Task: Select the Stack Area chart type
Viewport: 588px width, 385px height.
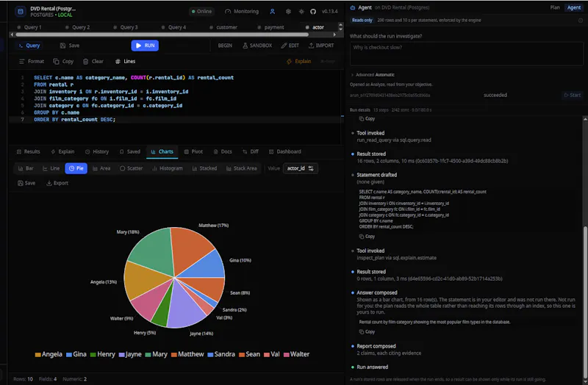Action: pyautogui.click(x=242, y=168)
